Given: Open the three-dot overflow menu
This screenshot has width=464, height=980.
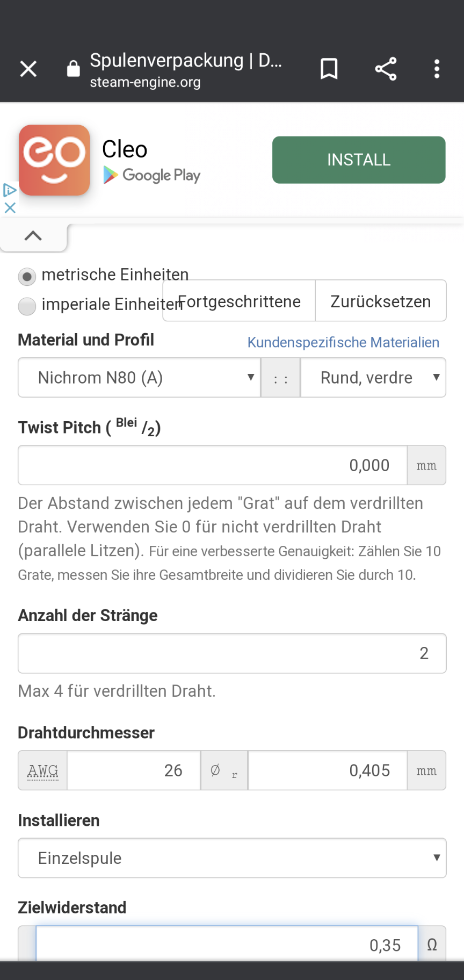Looking at the screenshot, I should tap(437, 69).
